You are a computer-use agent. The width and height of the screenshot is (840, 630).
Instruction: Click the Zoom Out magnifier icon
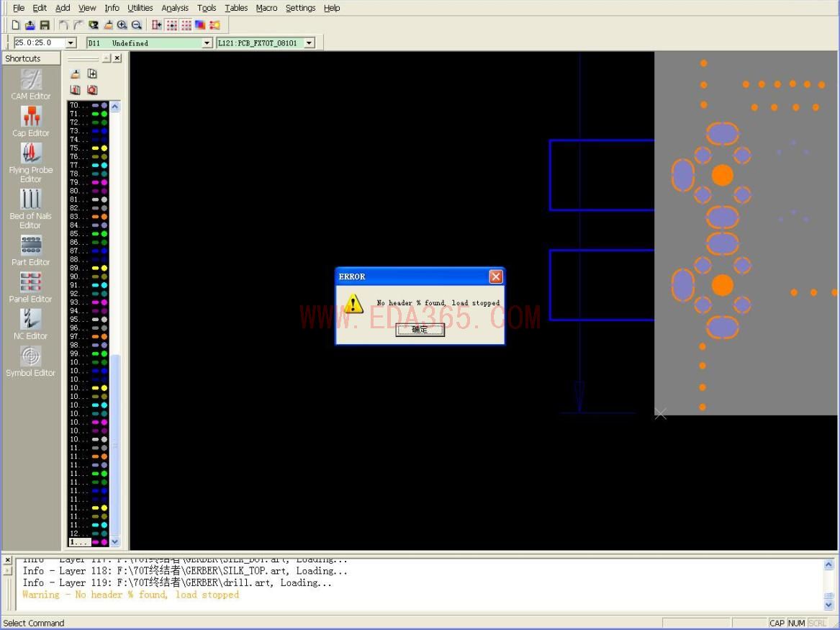137,25
